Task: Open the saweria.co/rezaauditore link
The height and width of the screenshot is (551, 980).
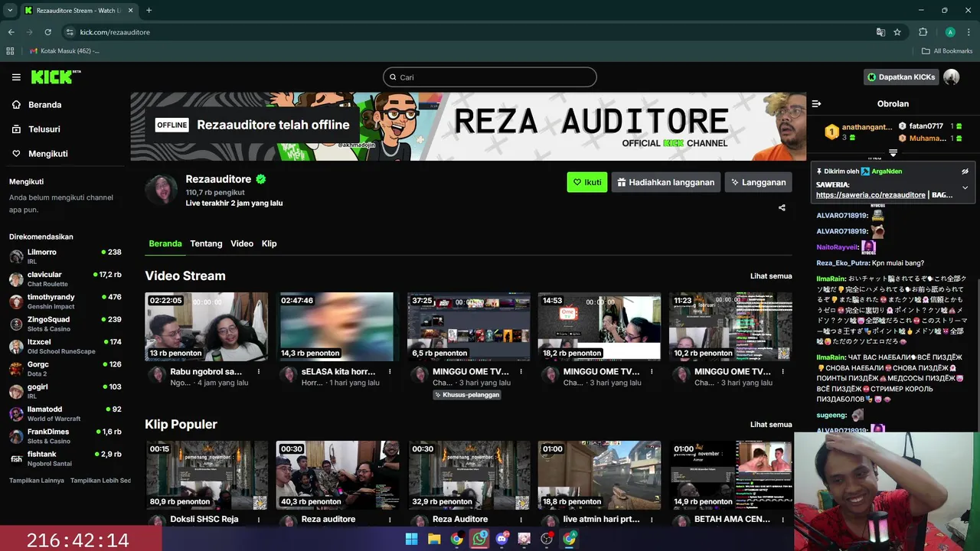Action: pos(871,195)
